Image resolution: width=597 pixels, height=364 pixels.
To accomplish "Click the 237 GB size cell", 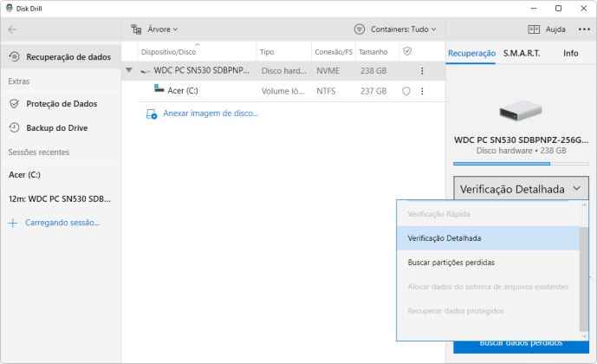I will click(x=373, y=91).
